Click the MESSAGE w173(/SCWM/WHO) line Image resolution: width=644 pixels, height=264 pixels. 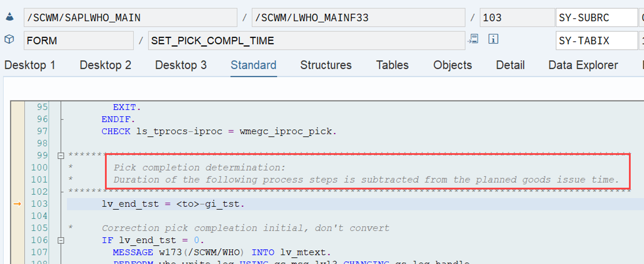pyautogui.click(x=221, y=252)
